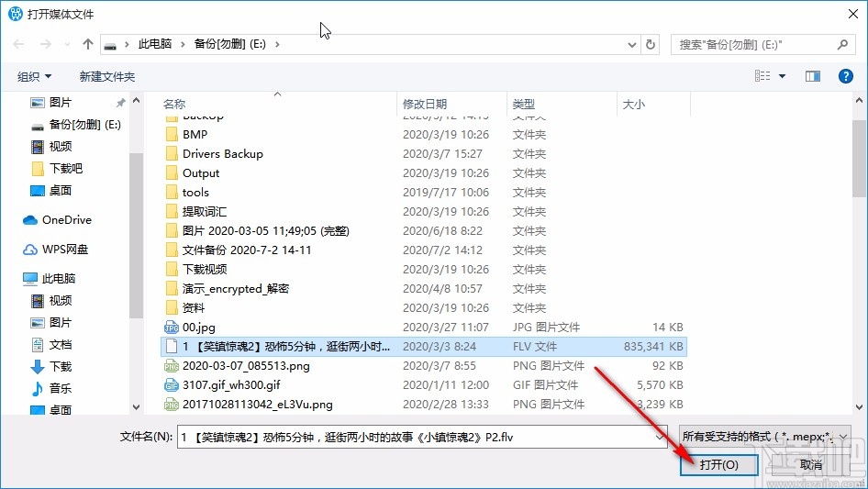
Task: Expand chevron after 备份[勿删] (E:) breadcrumb
Action: click(277, 44)
